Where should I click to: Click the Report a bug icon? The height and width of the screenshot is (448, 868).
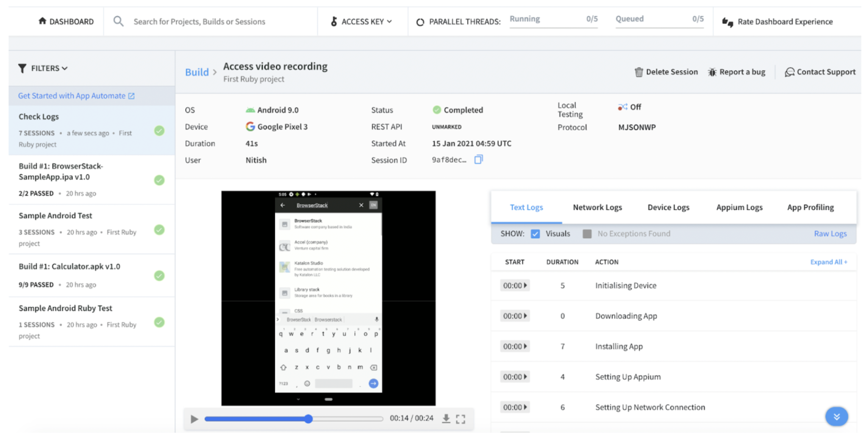pyautogui.click(x=712, y=72)
